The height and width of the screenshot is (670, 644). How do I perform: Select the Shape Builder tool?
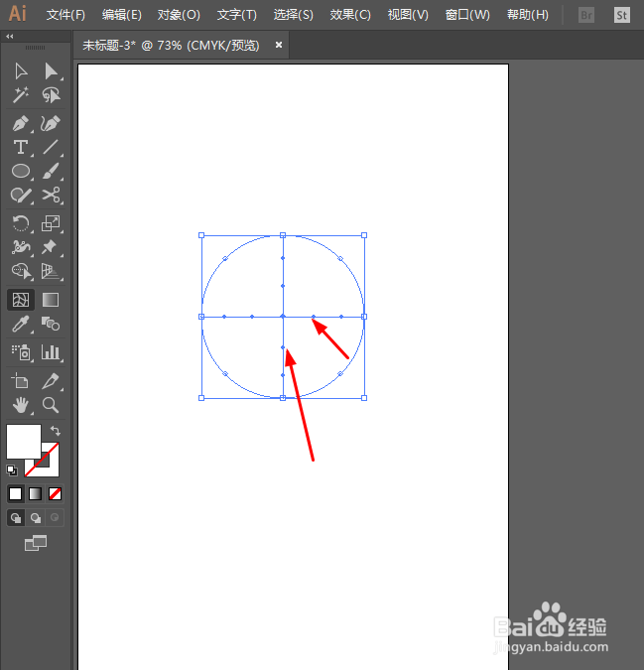(22, 271)
